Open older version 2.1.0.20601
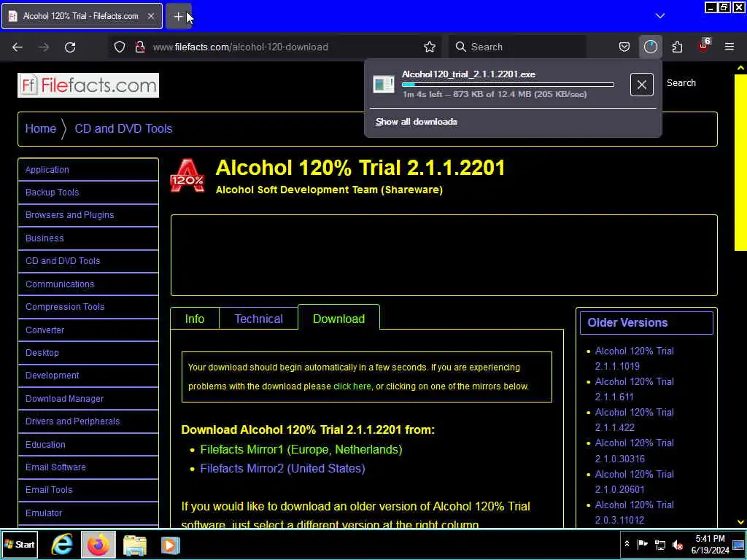 pyautogui.click(x=634, y=481)
